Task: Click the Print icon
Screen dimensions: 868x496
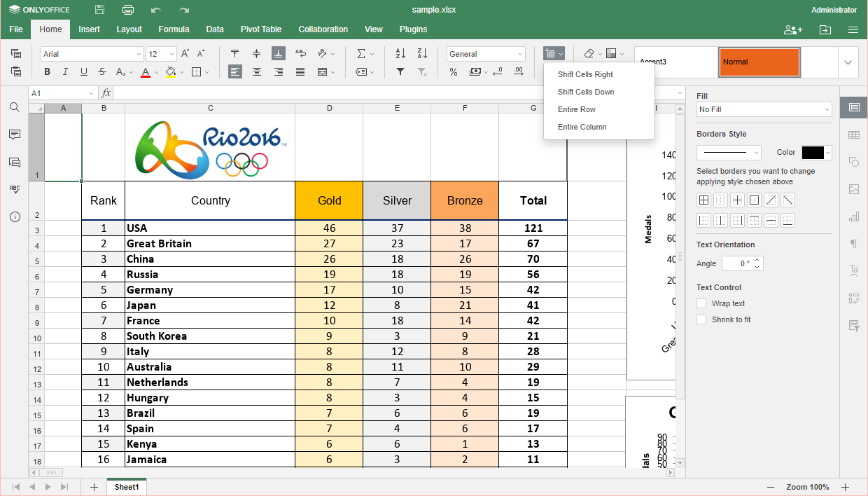Action: (x=128, y=10)
